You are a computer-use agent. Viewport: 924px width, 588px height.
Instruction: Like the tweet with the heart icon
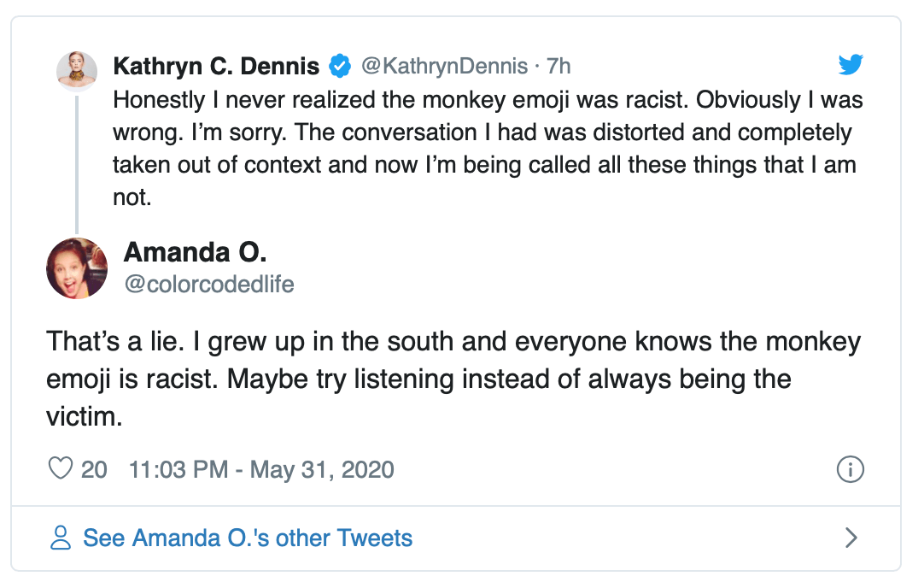tap(60, 469)
